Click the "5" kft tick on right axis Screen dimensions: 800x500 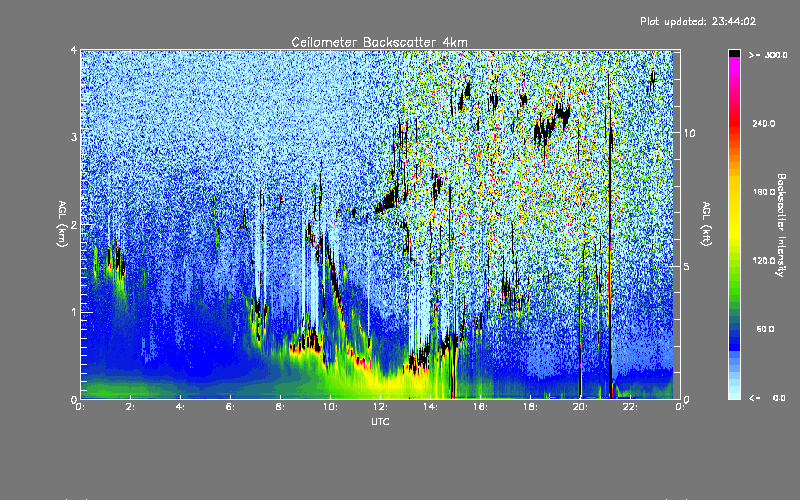pyautogui.click(x=686, y=266)
